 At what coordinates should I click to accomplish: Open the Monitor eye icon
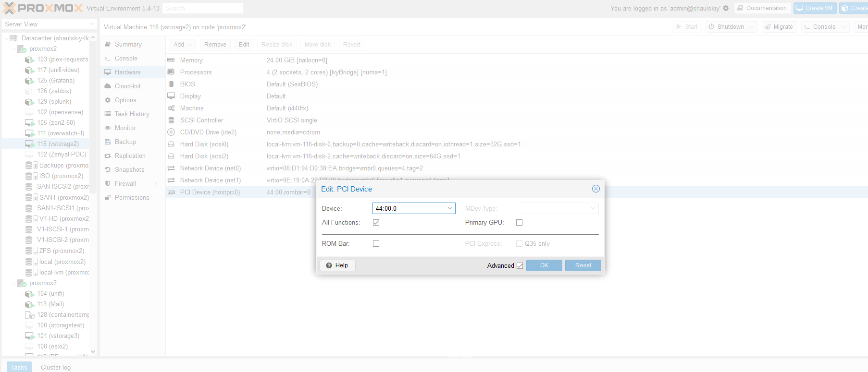(x=108, y=128)
